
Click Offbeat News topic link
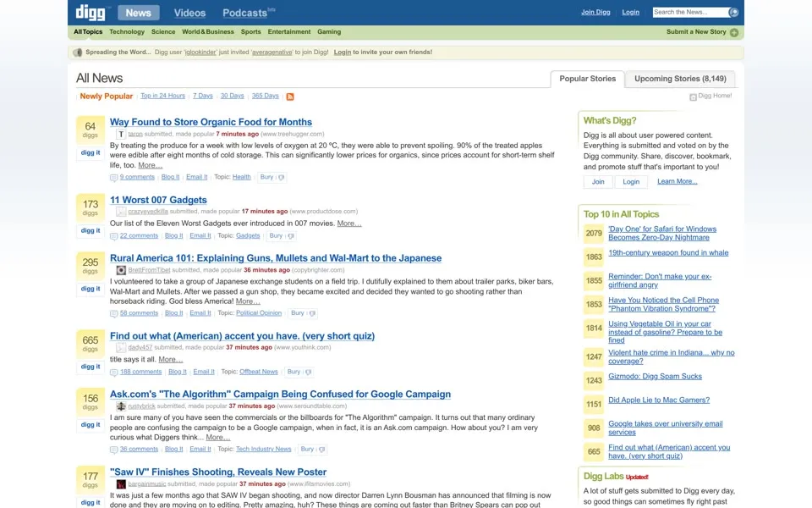(259, 373)
